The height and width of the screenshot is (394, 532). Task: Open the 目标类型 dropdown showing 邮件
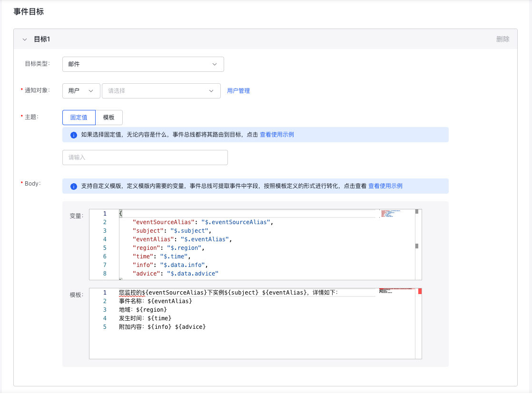[143, 64]
